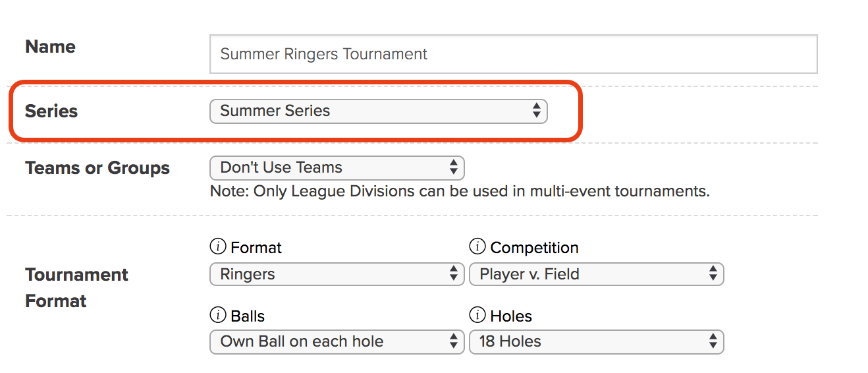The width and height of the screenshot is (868, 373).
Task: Click the League Divisions note text
Action: 460,192
